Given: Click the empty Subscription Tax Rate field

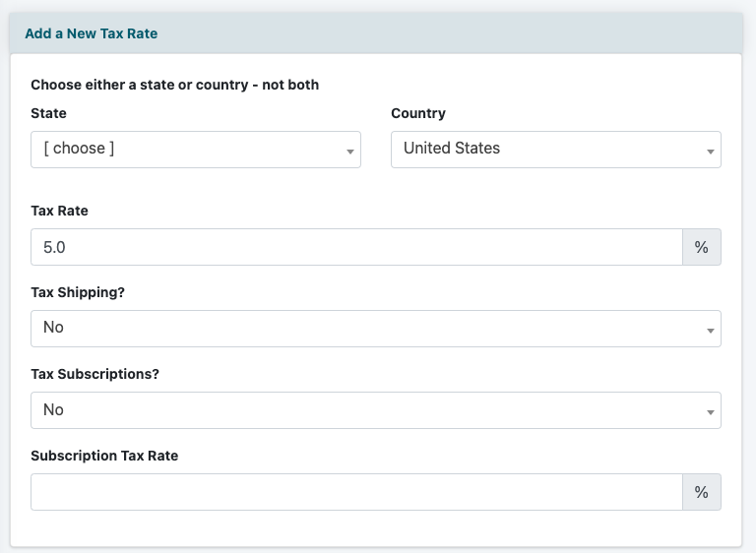Looking at the screenshot, I should coord(354,493).
